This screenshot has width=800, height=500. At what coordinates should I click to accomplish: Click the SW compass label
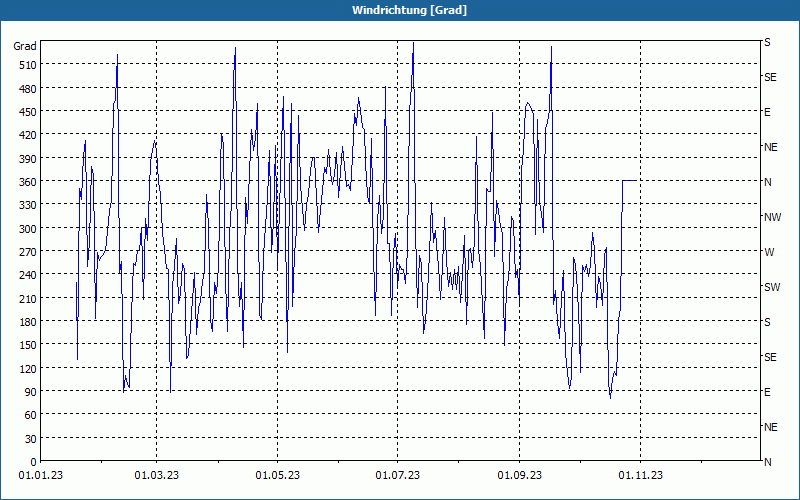(772, 287)
